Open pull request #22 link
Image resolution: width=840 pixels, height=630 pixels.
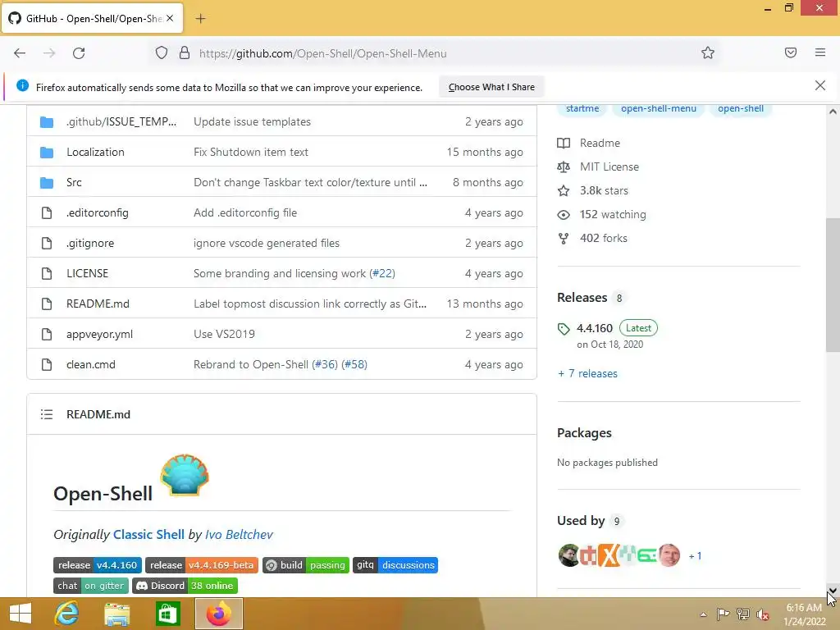coord(382,273)
